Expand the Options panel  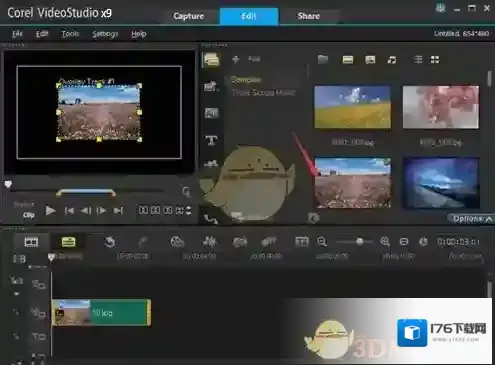click(472, 219)
